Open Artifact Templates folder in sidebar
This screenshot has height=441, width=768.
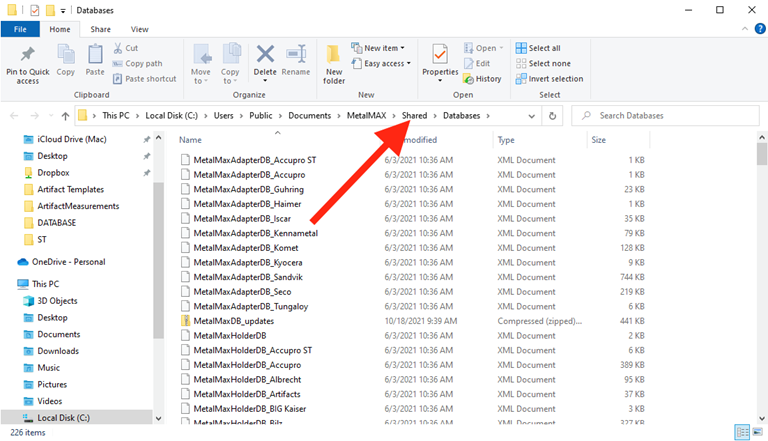click(64, 189)
